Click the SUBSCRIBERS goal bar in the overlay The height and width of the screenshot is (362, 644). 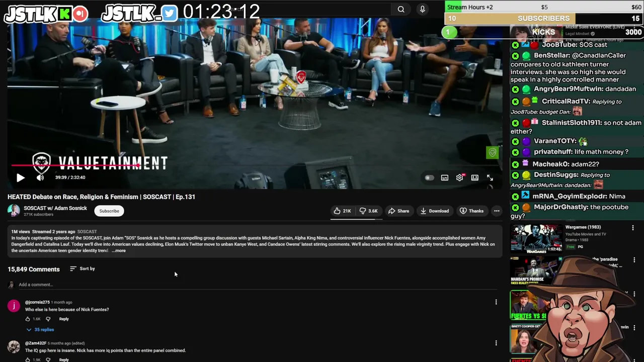[x=544, y=18]
